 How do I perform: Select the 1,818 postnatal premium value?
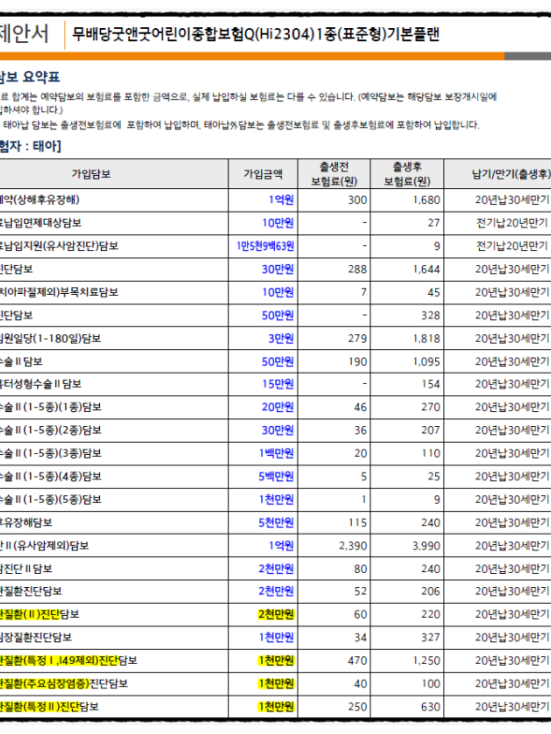pos(426,338)
